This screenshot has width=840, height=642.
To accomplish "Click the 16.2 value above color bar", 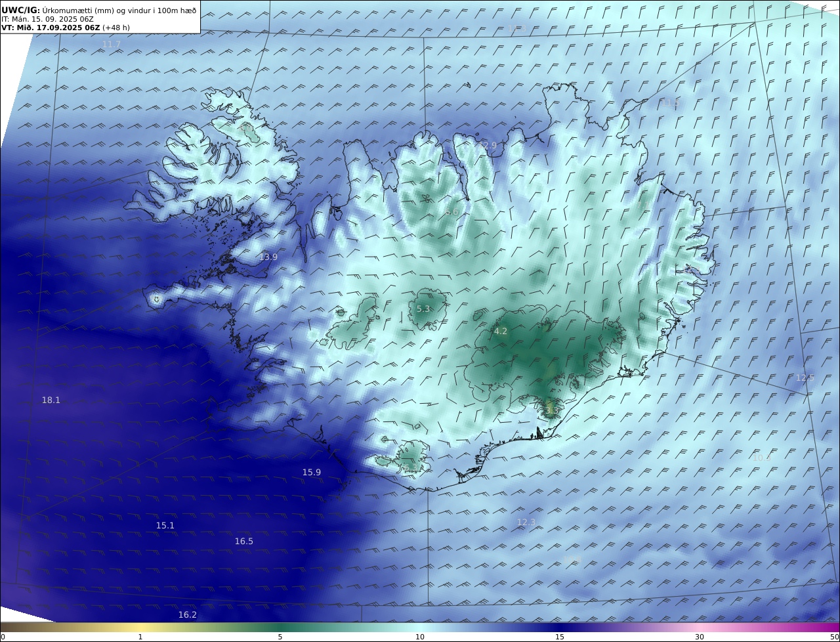I will [x=188, y=614].
